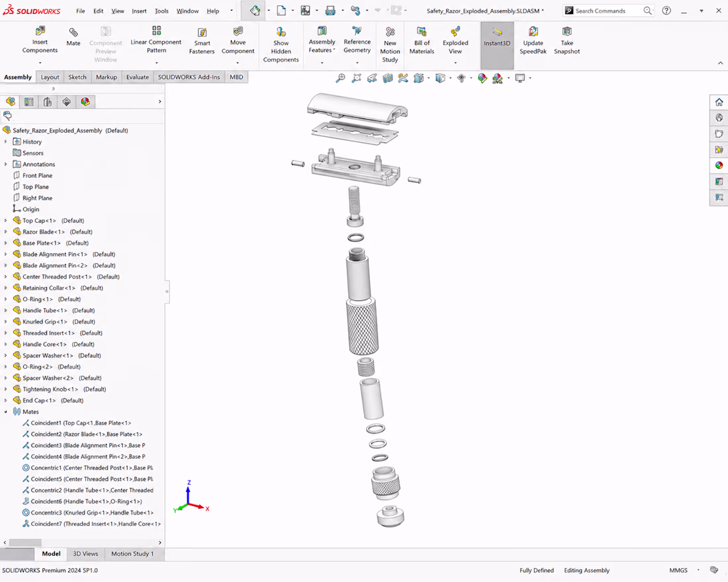Open the MMGS unit system dropdown

click(698, 570)
